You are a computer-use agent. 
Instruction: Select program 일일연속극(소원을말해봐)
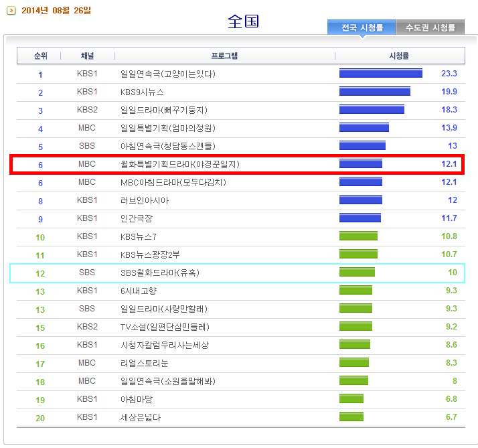pos(168,381)
